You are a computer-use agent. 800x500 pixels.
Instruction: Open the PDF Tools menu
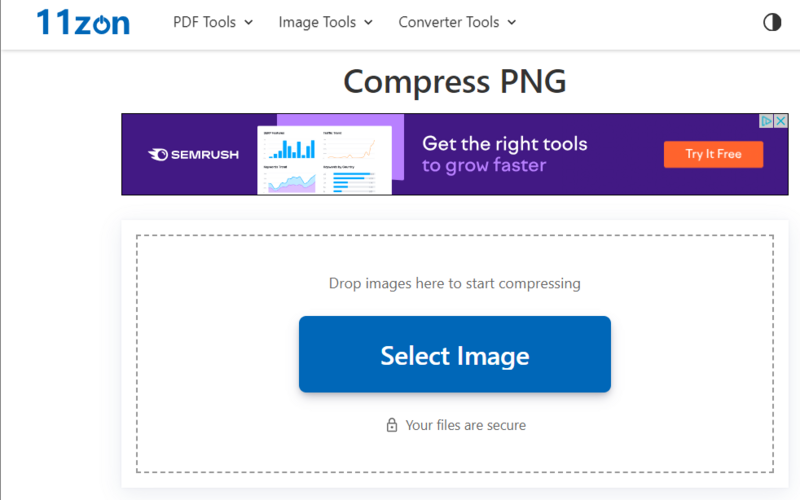coord(205,22)
